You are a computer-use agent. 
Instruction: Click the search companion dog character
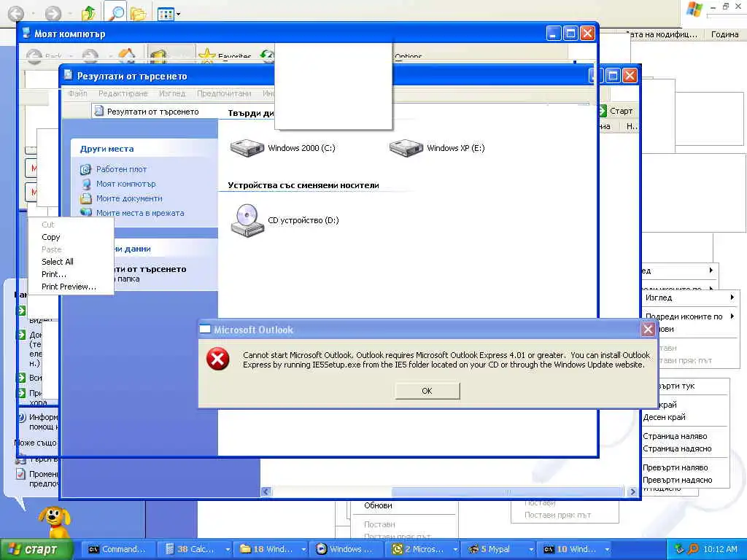54,521
